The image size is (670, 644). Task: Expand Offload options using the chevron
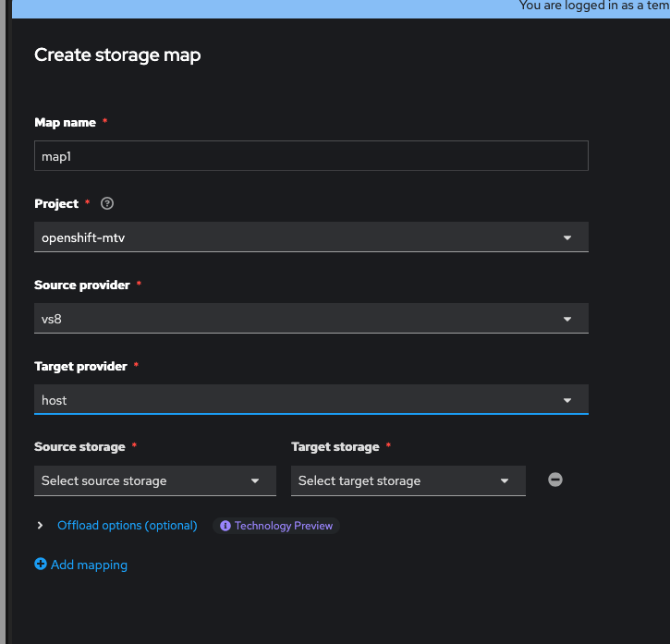pos(40,526)
